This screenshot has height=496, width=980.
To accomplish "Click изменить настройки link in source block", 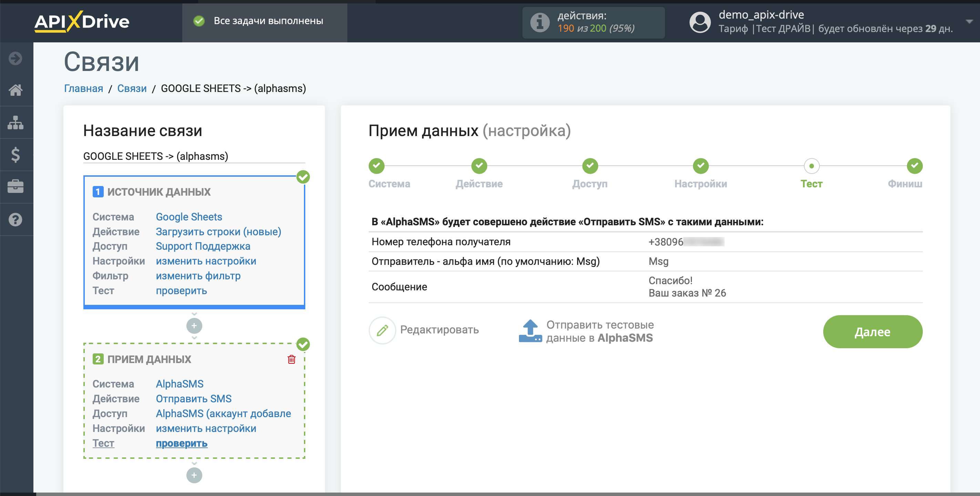I will point(205,261).
